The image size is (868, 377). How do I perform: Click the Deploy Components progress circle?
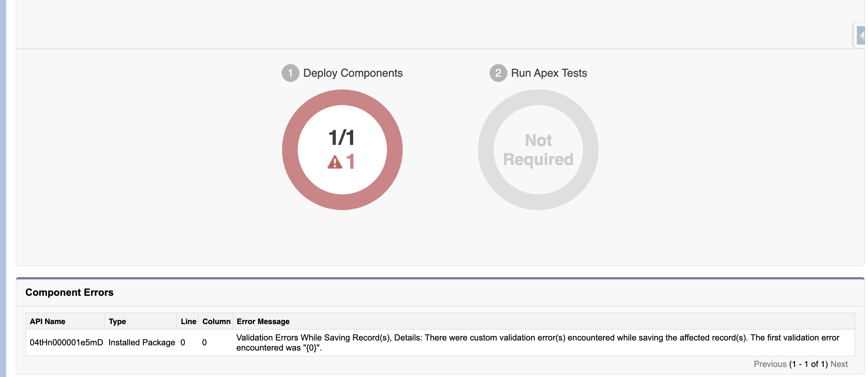[342, 149]
